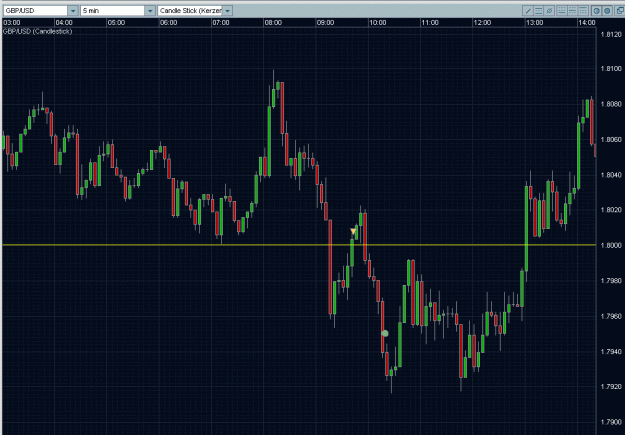Viewport: 625px width, 435px height.
Task: Click the crossed-out circle remove-drawing icon
Action: coord(549,11)
